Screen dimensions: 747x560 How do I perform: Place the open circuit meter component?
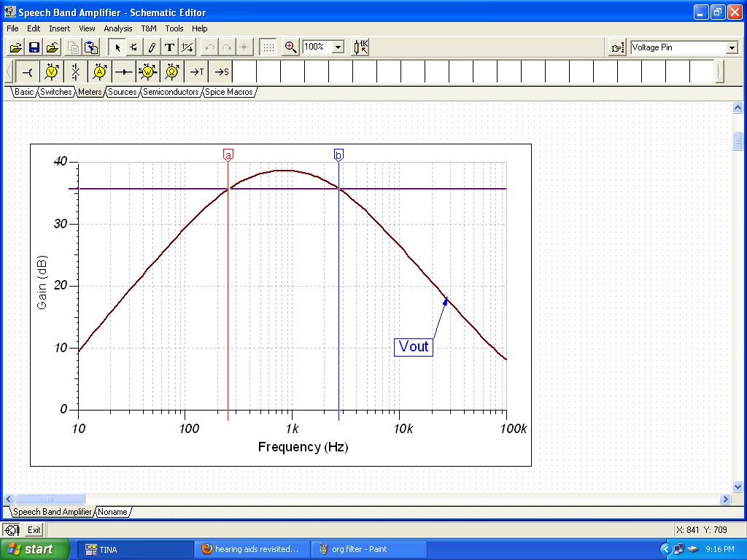(x=75, y=72)
